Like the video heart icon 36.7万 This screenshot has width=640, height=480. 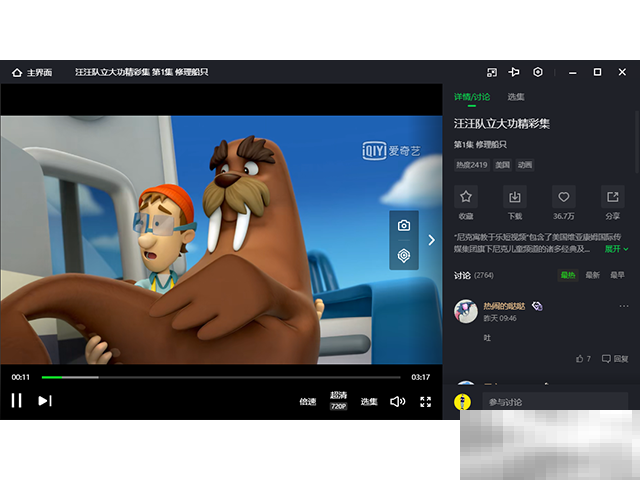coord(564,197)
